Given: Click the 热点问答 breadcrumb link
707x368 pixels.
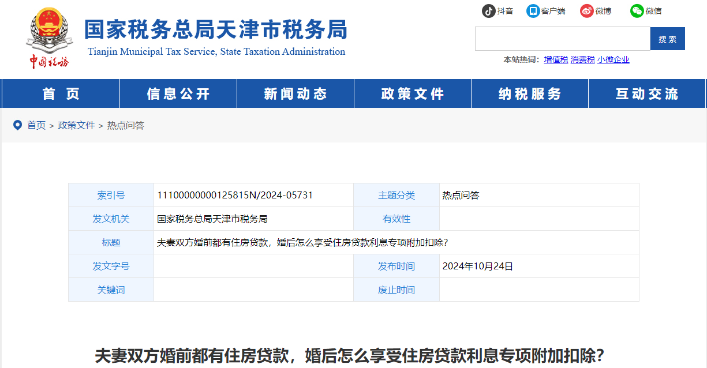Looking at the screenshot, I should click(x=125, y=125).
